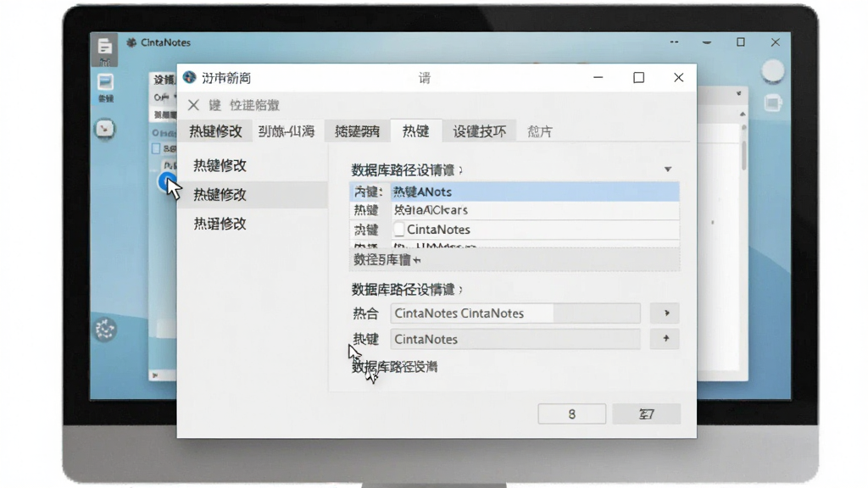Click the swirl icon at sidebar bottom
The height and width of the screenshot is (488, 868).
[x=104, y=330]
